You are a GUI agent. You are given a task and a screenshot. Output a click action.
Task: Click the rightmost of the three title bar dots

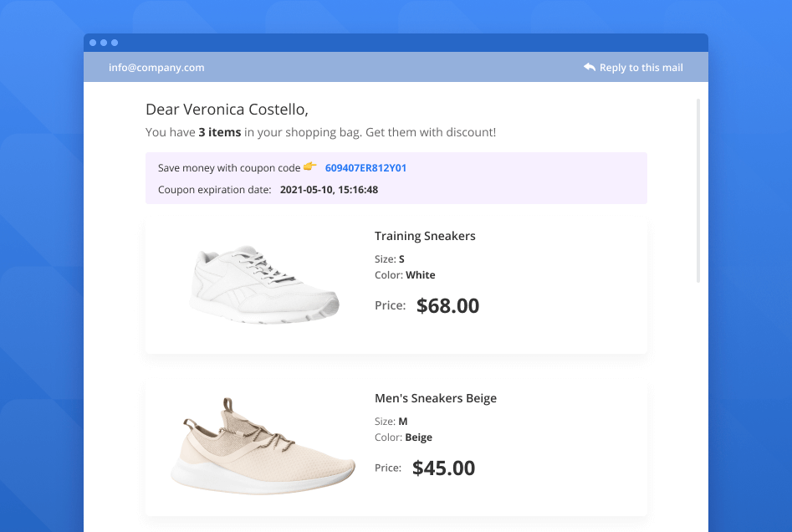click(115, 43)
